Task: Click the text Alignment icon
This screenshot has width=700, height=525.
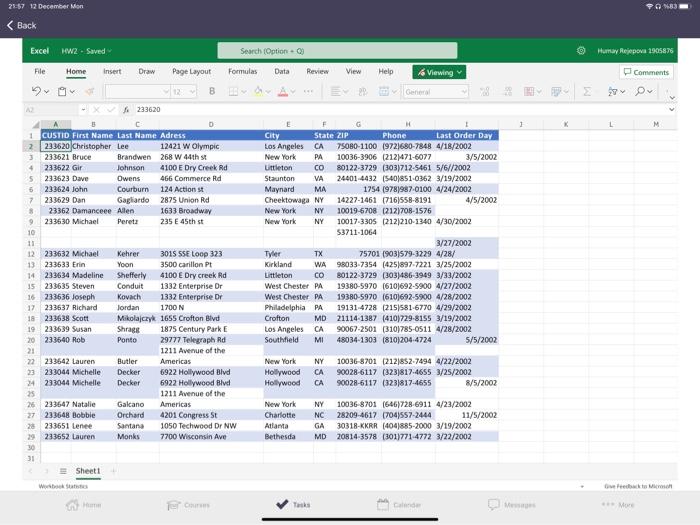Action: click(335, 92)
